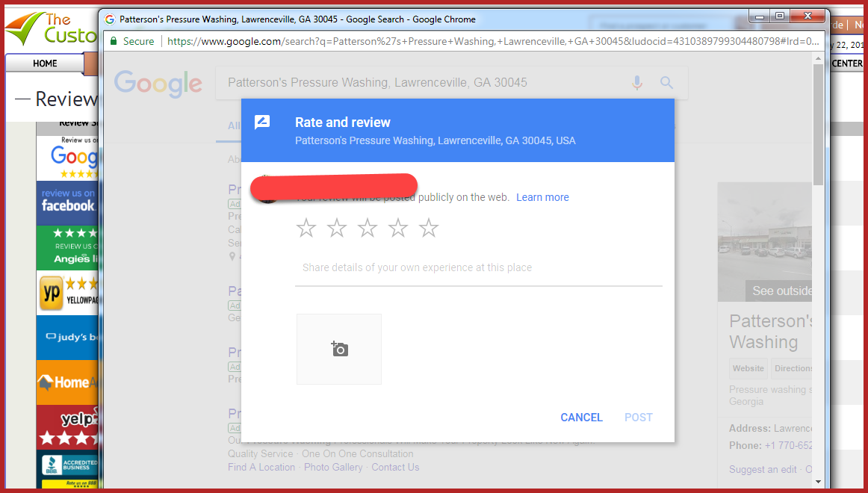
Task: Rate two stars in review dialog
Action: (x=337, y=228)
